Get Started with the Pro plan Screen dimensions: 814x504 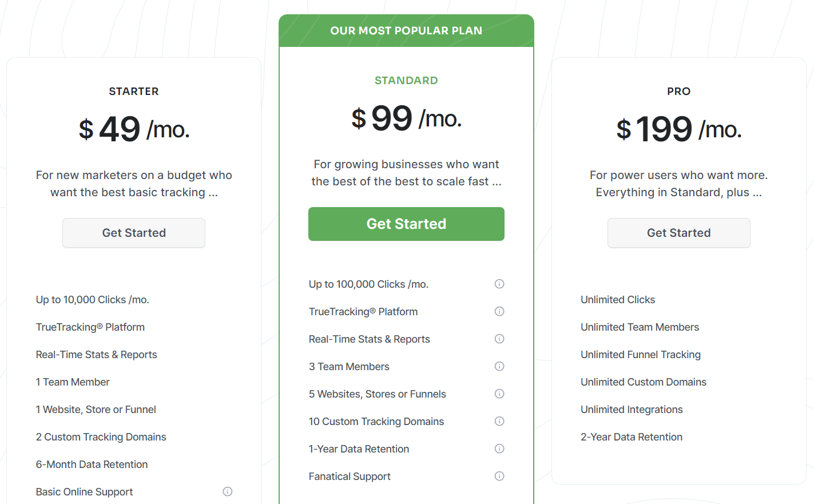(679, 233)
